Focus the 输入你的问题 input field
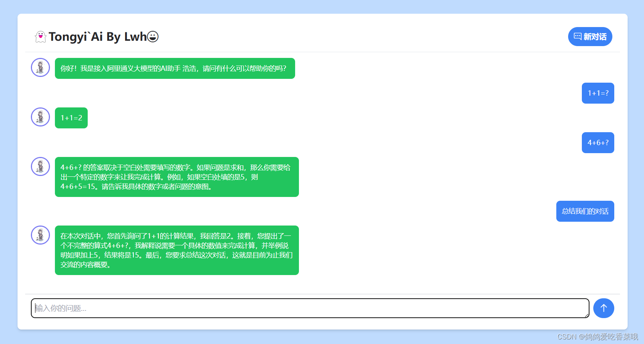This screenshot has height=344, width=644. click(310, 308)
